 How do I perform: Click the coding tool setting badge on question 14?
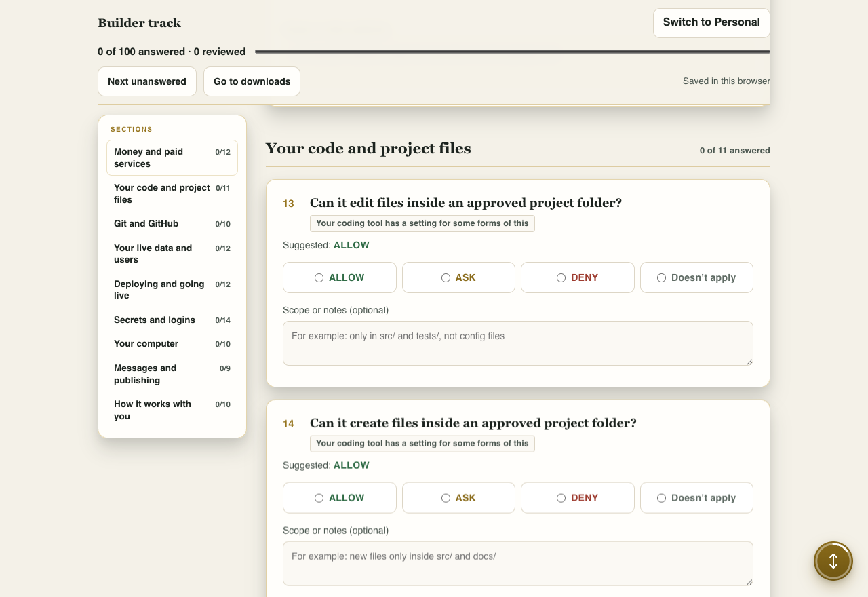[422, 444]
